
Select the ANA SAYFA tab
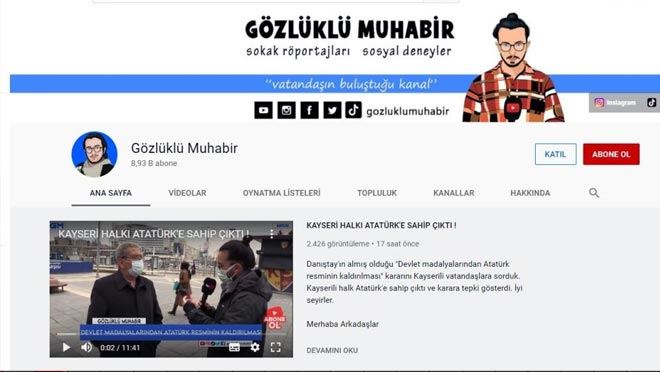(x=111, y=193)
